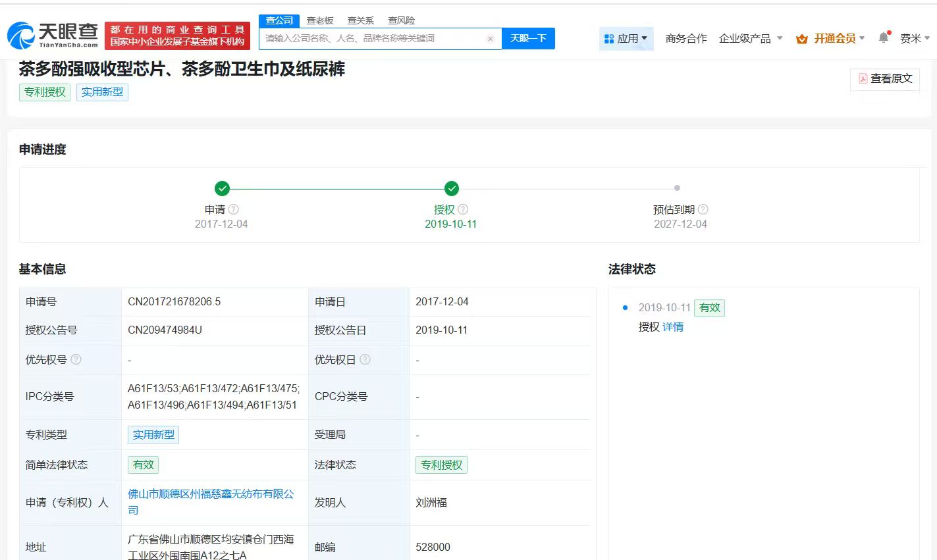Select the 查风险 tab
Screen dimensions: 937x560
pos(401,20)
